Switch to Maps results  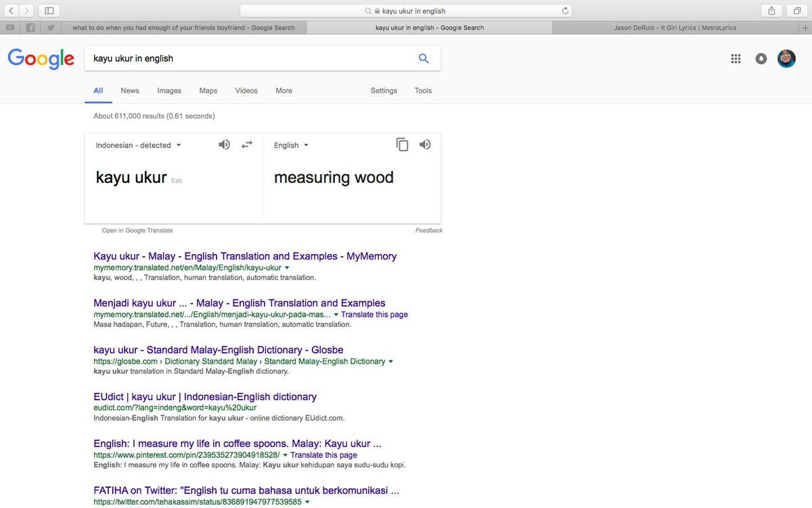click(x=208, y=91)
